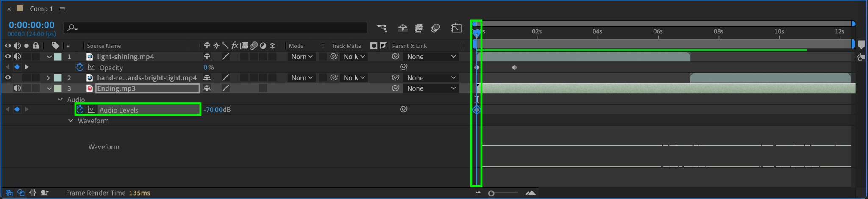Open the Composition Mini-Flowchart icon
The width and height of the screenshot is (868, 199).
tap(382, 28)
